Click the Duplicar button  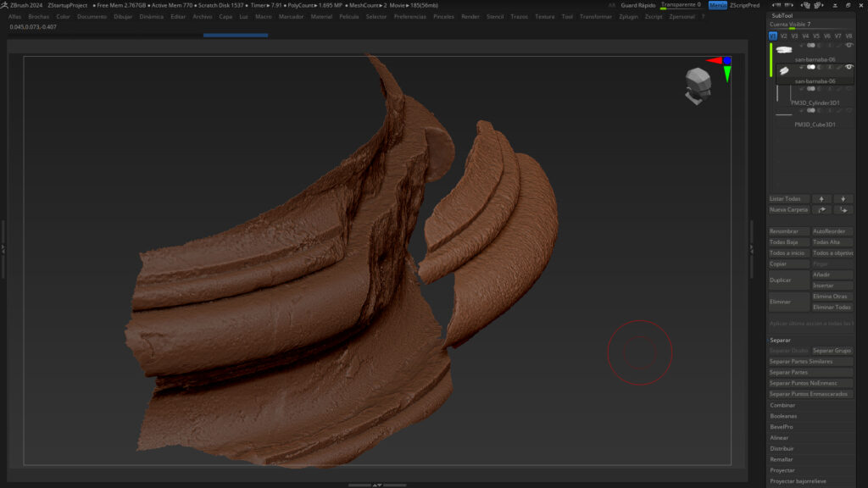(x=788, y=280)
